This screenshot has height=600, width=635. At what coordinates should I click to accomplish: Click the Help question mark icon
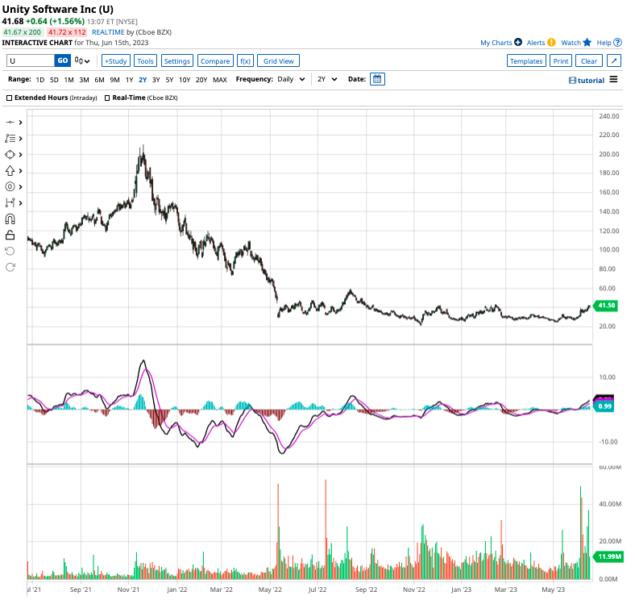click(618, 42)
